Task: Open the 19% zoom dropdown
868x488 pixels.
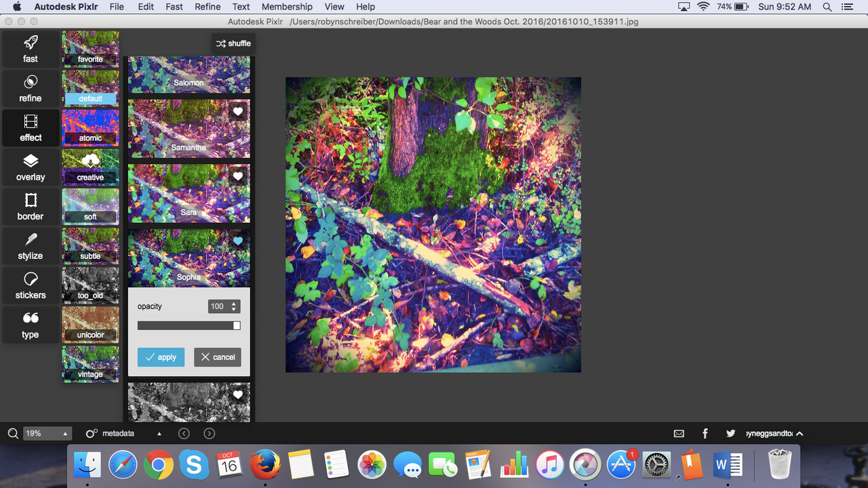Action: click(x=47, y=434)
